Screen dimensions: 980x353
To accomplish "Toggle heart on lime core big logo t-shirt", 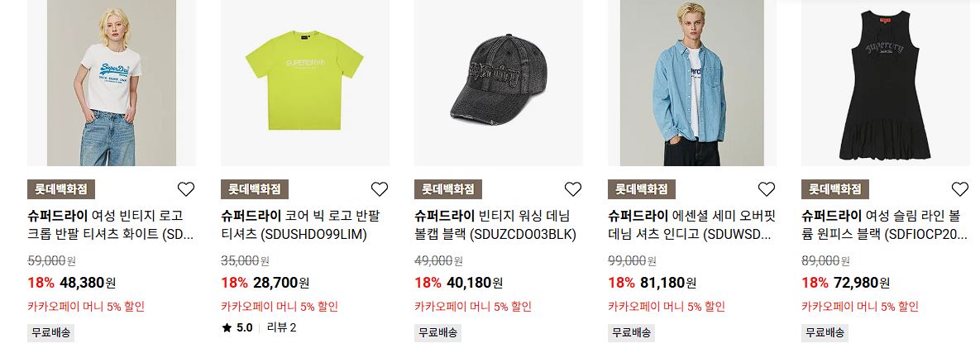I will click(x=380, y=188).
